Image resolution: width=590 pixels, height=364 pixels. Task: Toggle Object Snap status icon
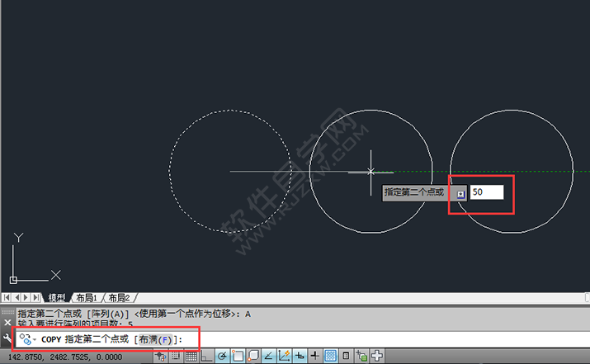coord(238,356)
